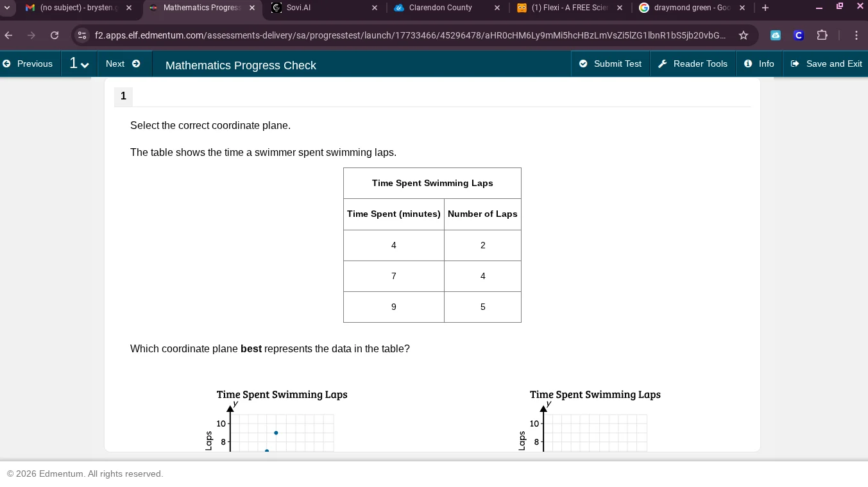Open the Reader Tools panel
This screenshot has height=487, width=868.
[x=693, y=64]
